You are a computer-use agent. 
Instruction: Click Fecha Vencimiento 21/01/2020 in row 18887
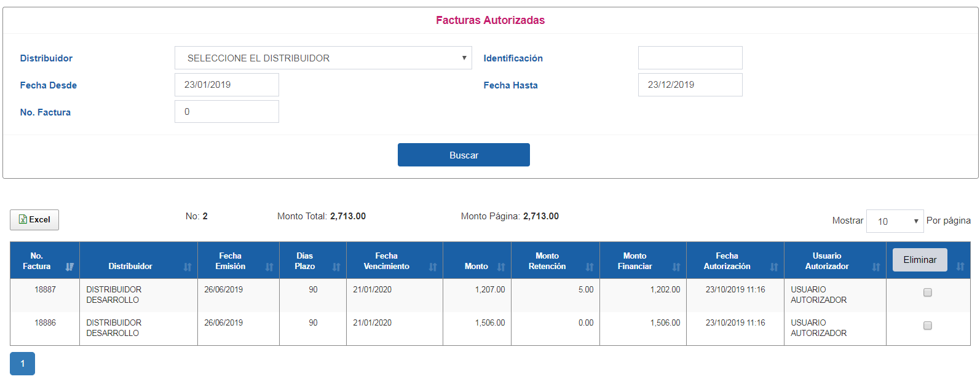click(x=372, y=289)
